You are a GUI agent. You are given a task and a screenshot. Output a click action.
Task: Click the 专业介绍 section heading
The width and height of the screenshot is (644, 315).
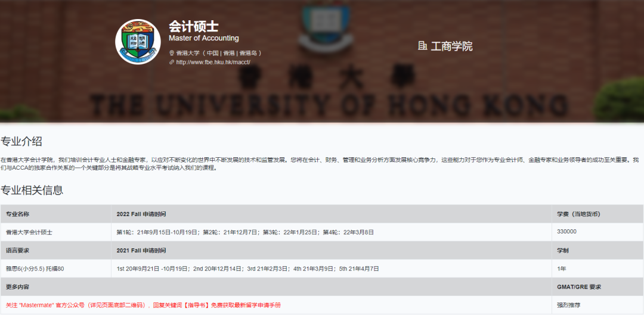click(21, 141)
